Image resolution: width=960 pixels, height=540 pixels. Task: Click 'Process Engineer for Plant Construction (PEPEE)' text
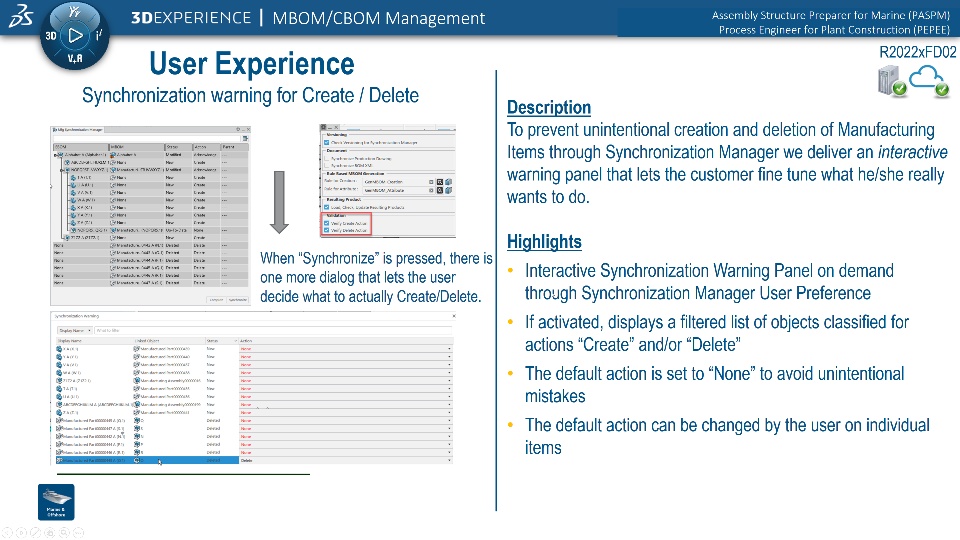tap(834, 29)
